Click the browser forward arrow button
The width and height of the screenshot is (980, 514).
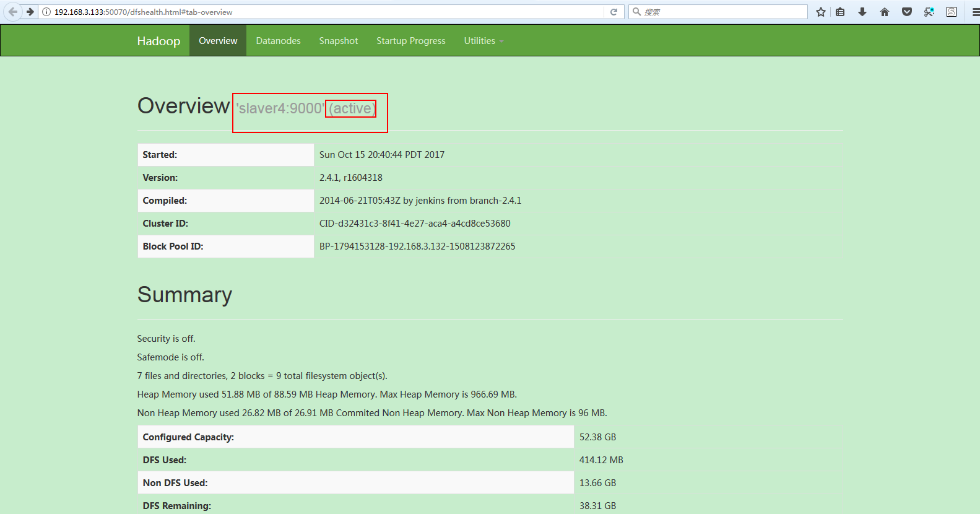pos(30,12)
